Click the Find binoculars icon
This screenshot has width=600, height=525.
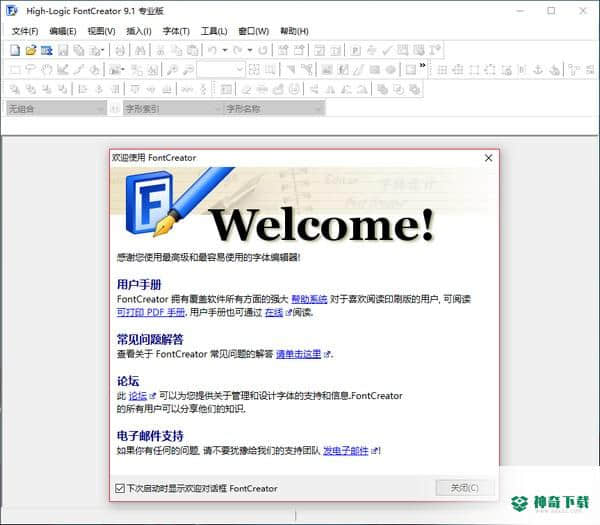[140, 50]
